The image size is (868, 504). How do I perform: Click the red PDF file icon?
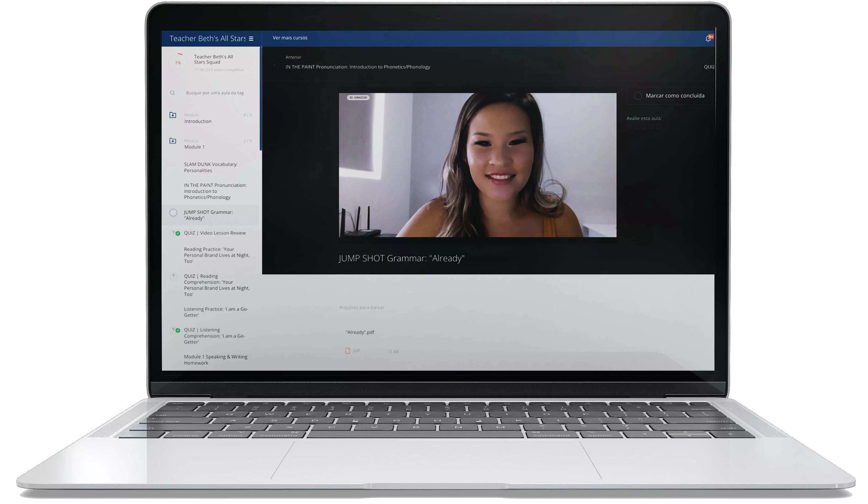coord(347,351)
